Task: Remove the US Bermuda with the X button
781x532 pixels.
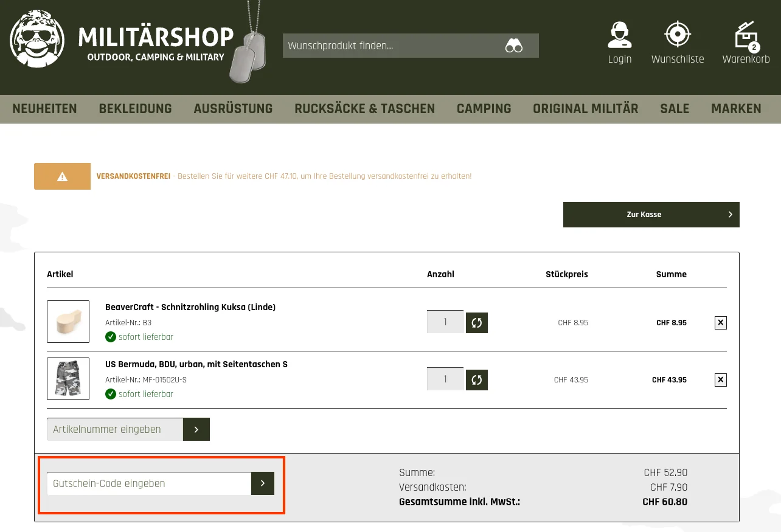Action: 720,379
